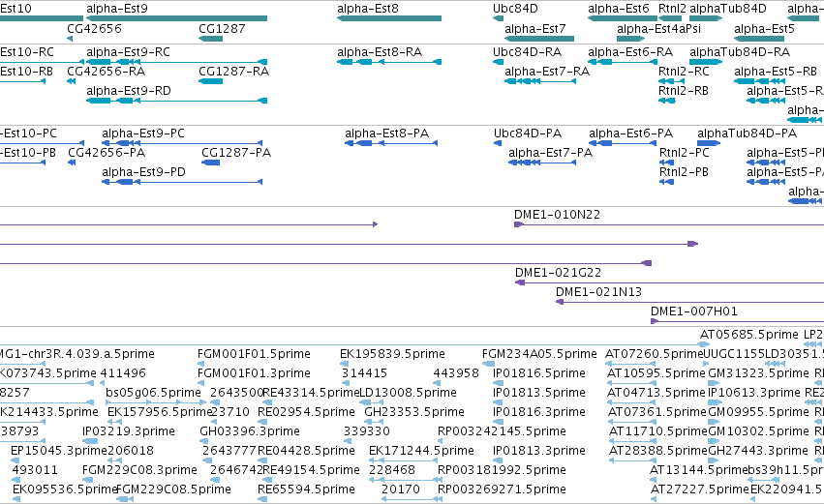This screenshot has width=824, height=504.
Task: Select EST EK195839.5prime
Action: pos(392,354)
